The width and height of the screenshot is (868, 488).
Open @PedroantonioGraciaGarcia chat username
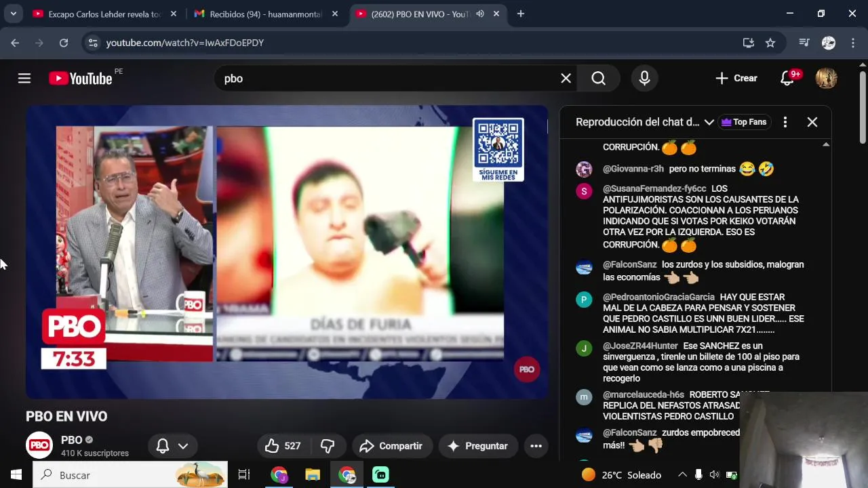658,297
